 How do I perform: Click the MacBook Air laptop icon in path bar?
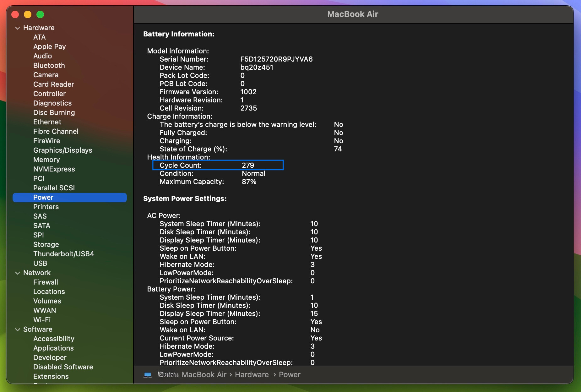click(x=148, y=375)
